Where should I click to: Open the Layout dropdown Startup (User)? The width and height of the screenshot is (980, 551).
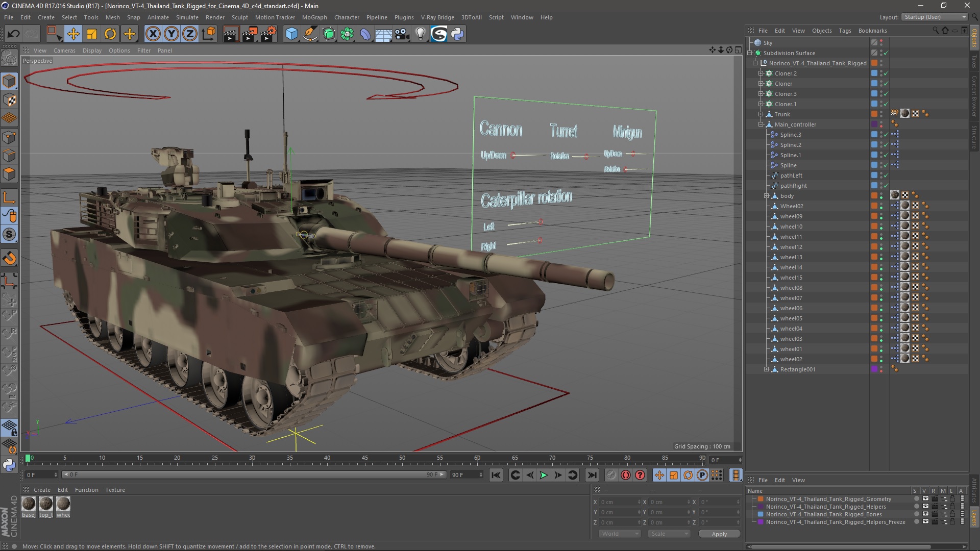click(935, 17)
